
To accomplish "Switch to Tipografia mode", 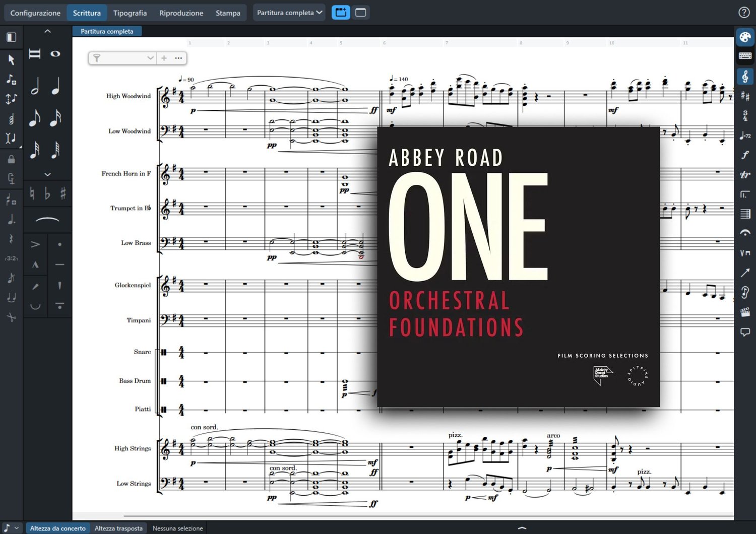I will click(130, 13).
